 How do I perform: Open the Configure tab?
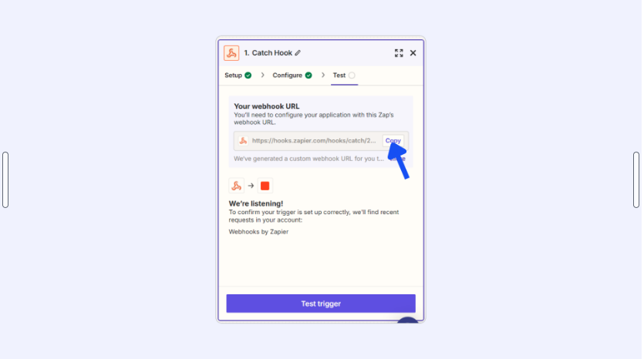[287, 75]
